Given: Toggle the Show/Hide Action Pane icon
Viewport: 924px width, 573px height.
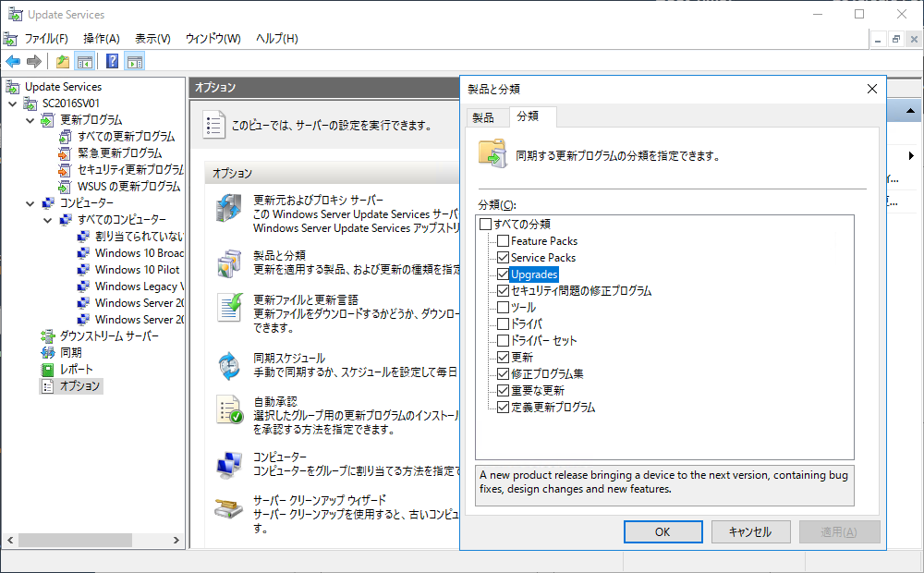Looking at the screenshot, I should point(134,61).
